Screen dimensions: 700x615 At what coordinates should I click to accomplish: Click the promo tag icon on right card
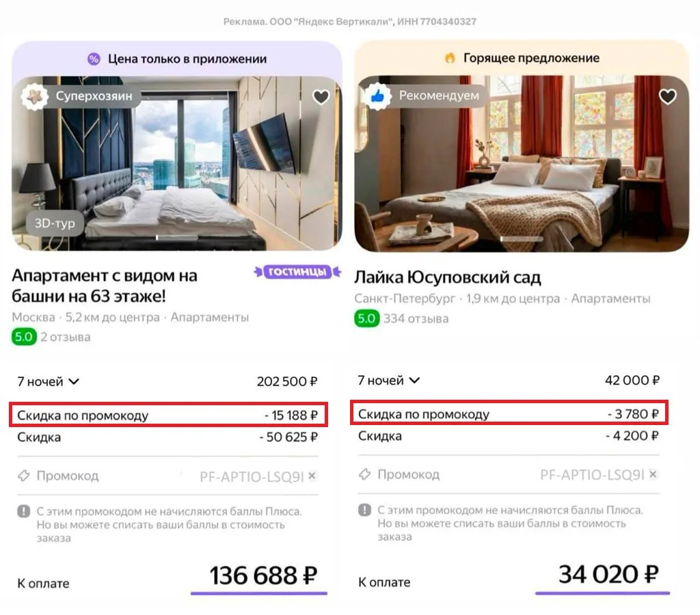(365, 474)
